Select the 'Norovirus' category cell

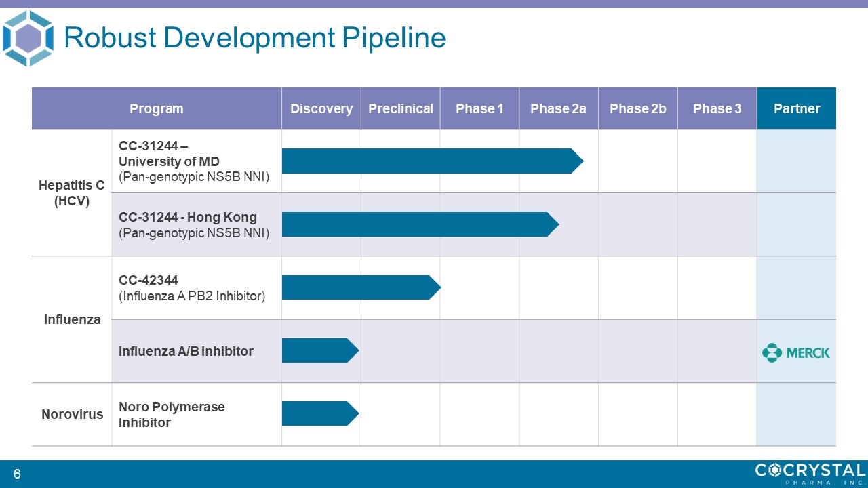tap(72, 414)
